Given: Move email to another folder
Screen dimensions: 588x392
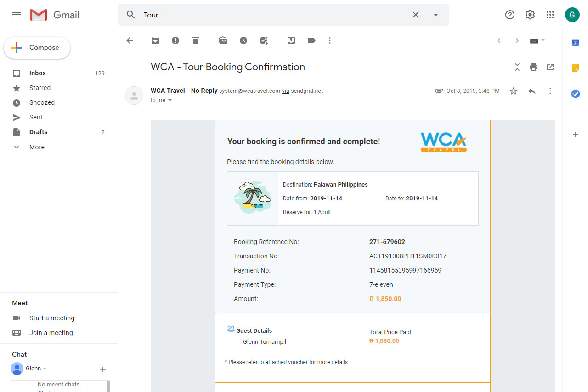Looking at the screenshot, I should (291, 40).
